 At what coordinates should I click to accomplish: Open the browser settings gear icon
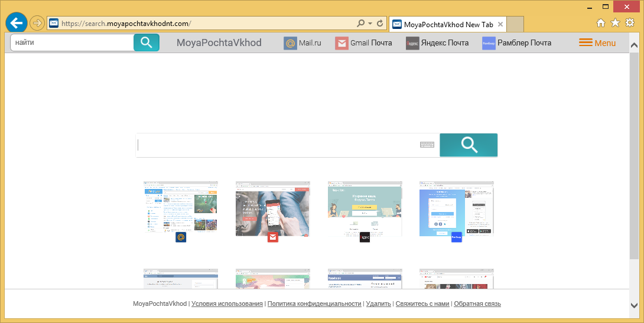(630, 23)
